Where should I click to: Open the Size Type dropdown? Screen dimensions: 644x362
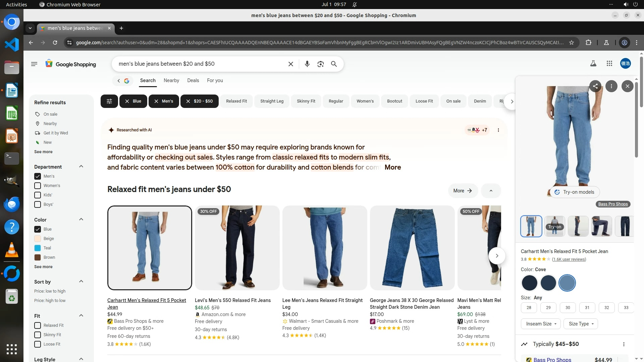(581, 324)
